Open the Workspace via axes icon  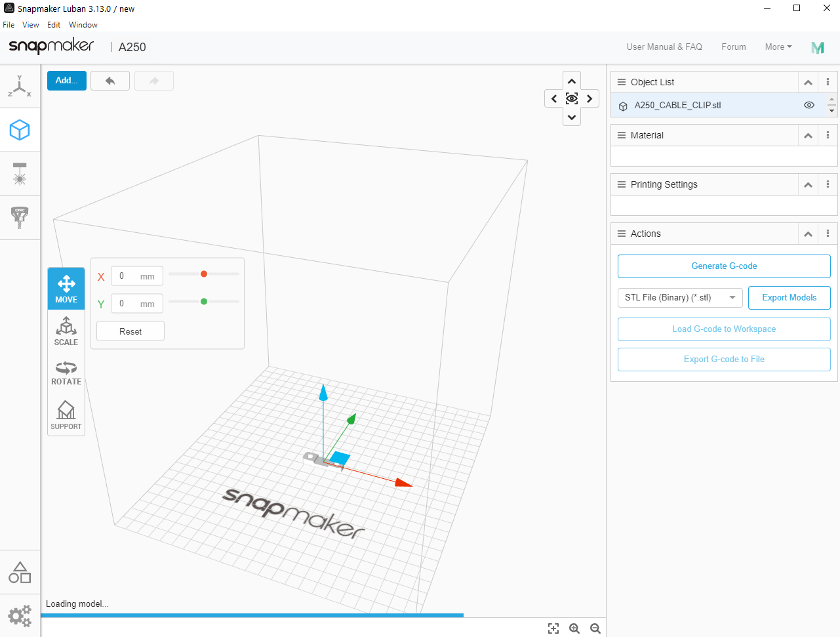point(20,85)
